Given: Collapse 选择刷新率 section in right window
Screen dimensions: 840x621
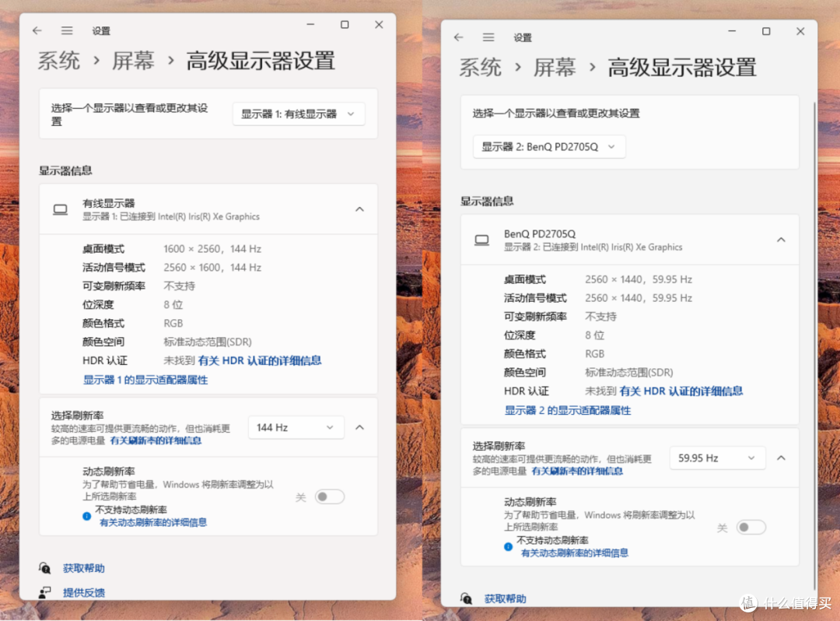Looking at the screenshot, I should click(x=782, y=458).
